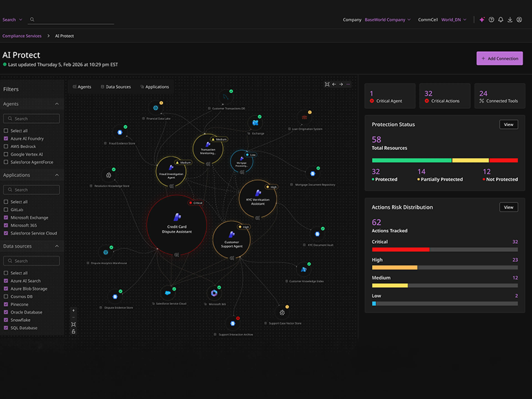Open the Search type dropdown
This screenshot has height=399, width=532.
[12, 20]
